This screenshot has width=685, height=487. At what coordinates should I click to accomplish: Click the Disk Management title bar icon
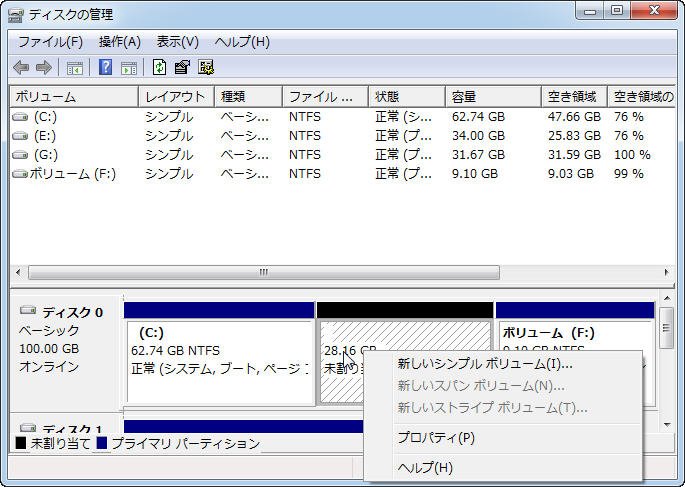[15, 15]
